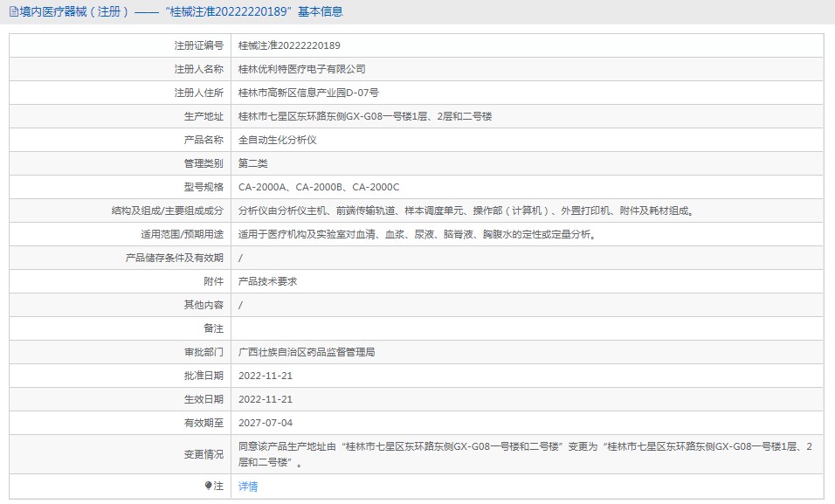Click the 适用范围/预期用途 label
The image size is (835, 504).
pos(183,234)
